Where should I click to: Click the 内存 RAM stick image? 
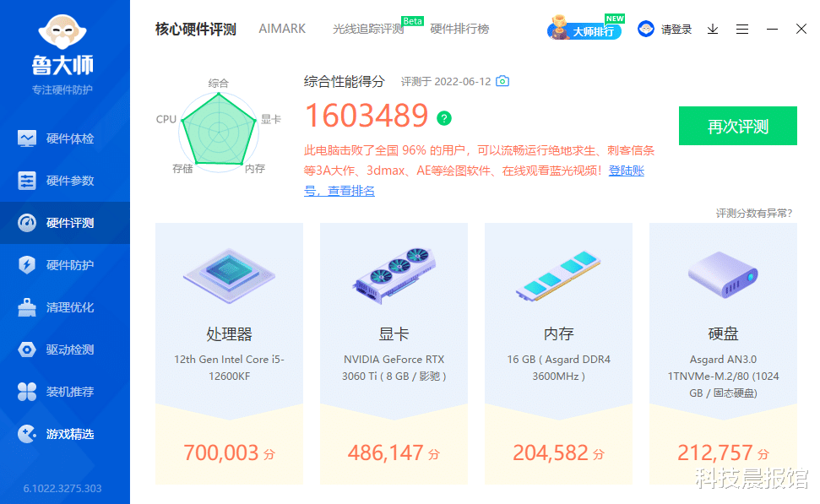(558, 275)
